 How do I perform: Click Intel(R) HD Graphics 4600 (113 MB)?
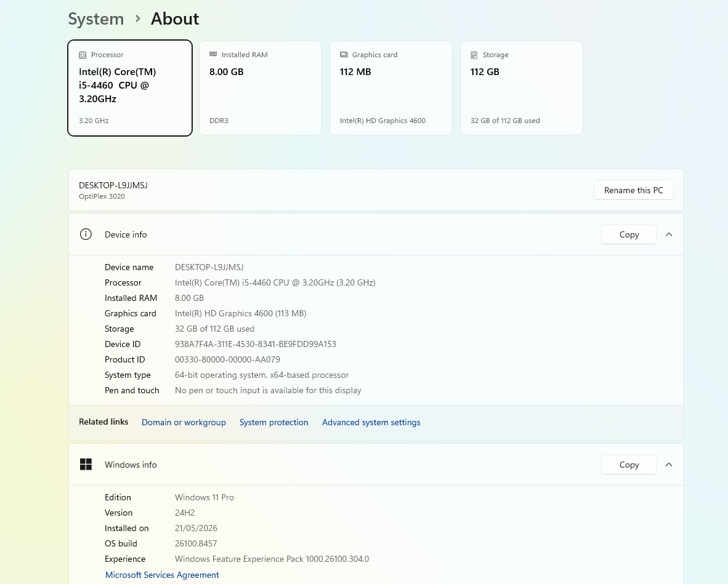point(240,313)
